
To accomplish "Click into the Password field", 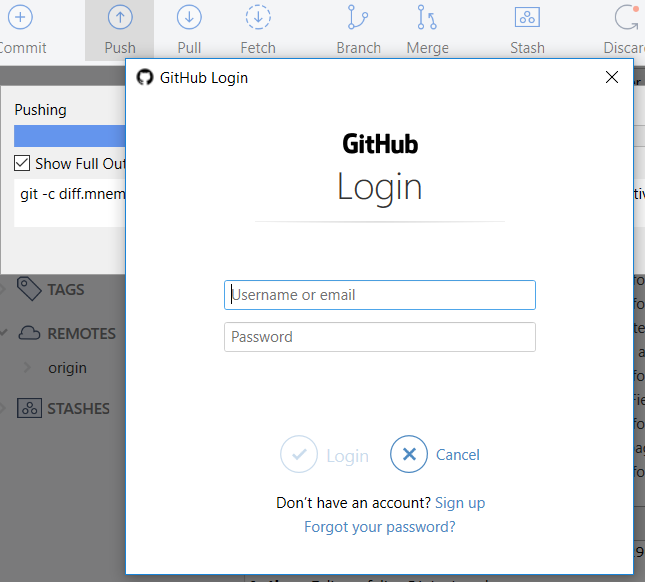I will coord(380,337).
